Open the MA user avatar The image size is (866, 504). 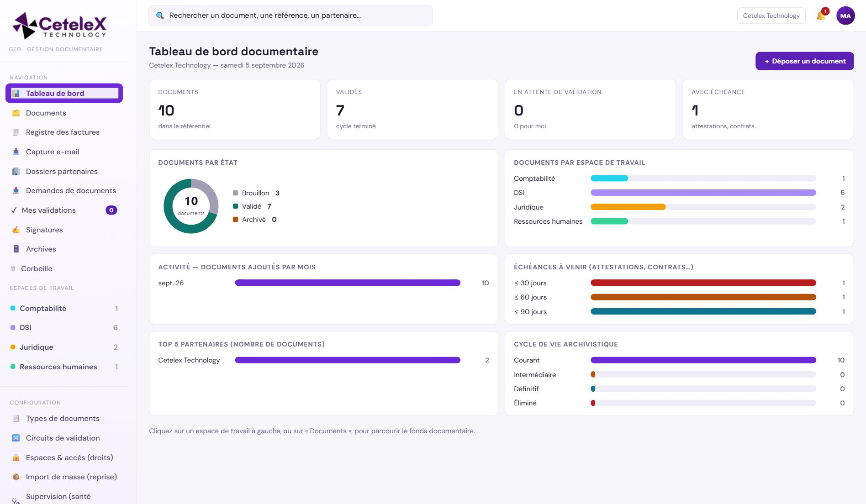point(845,16)
